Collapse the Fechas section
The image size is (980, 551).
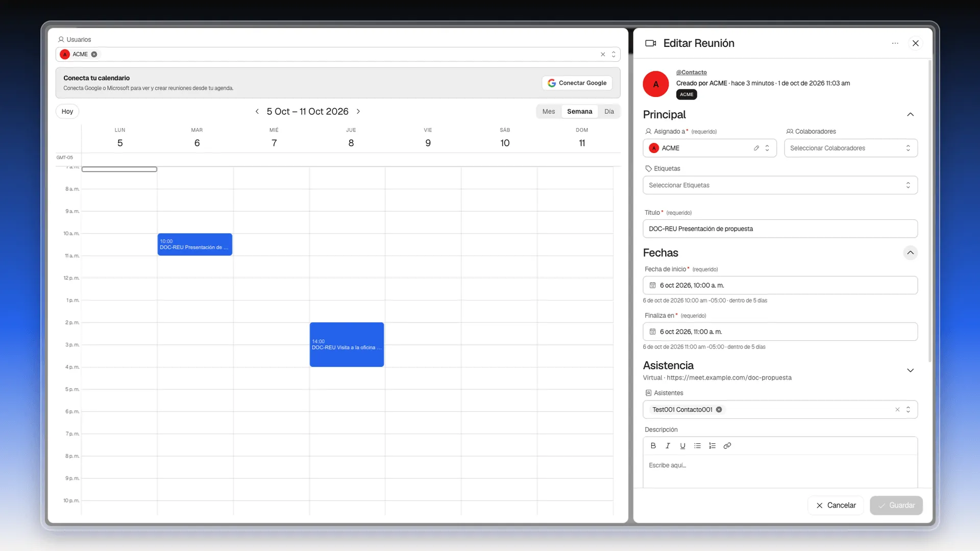[x=910, y=253]
